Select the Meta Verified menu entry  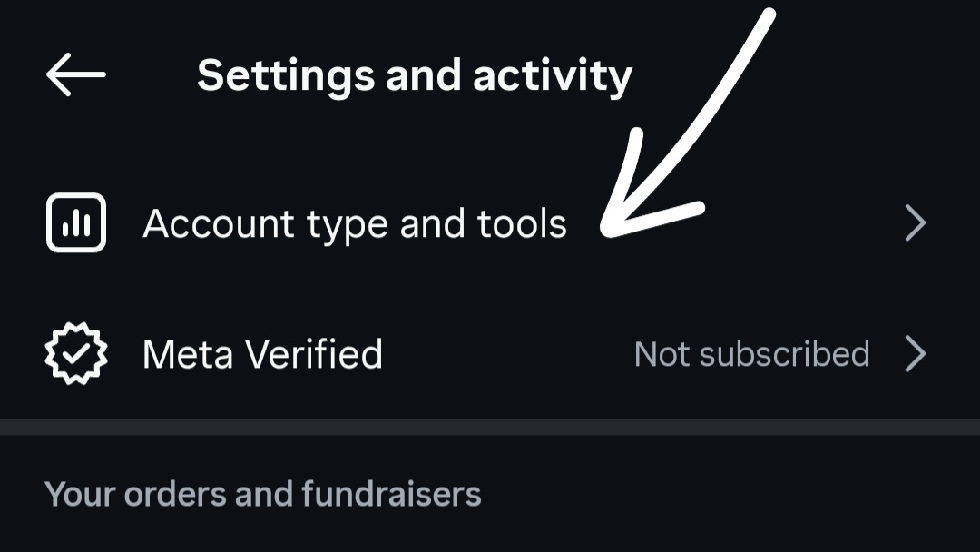pos(263,354)
